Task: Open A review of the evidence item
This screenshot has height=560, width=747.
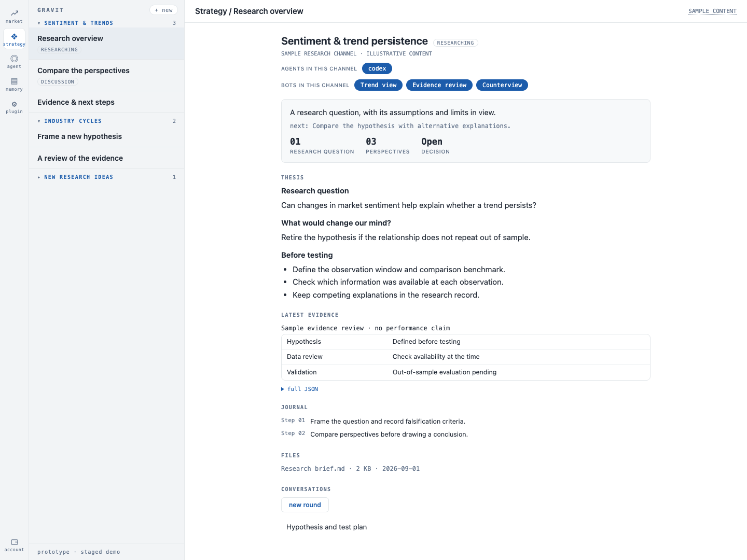Action: tap(106, 158)
